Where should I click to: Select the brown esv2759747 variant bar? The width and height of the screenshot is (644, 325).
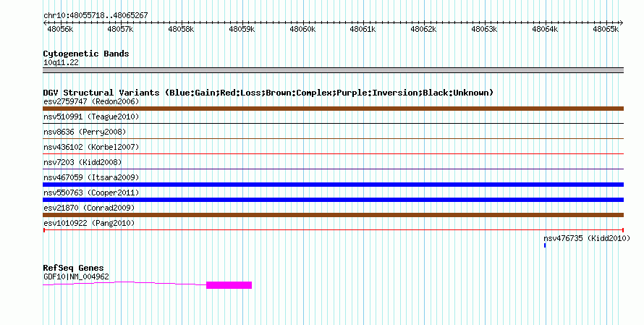[x=333, y=109]
